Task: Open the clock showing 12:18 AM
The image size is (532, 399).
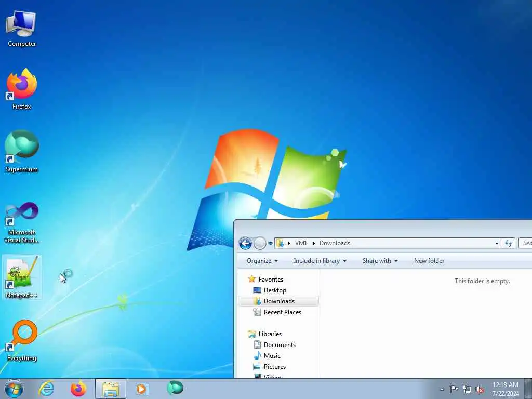Action: [506, 389]
